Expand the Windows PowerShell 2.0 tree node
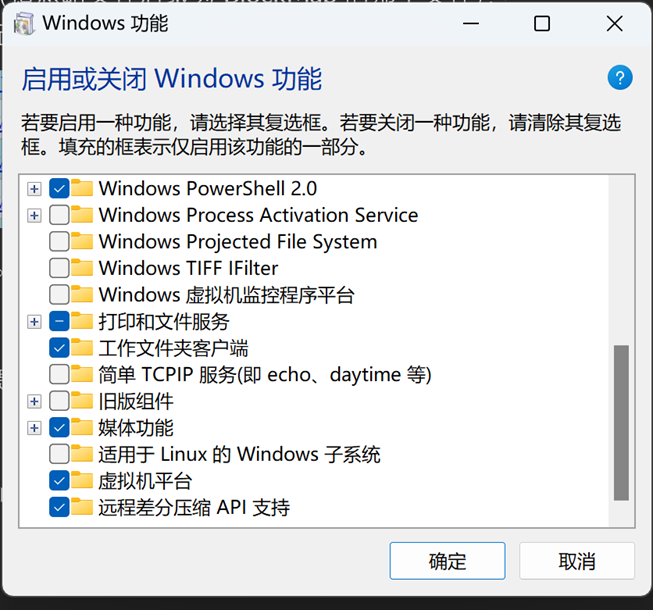The image size is (653, 610). click(x=34, y=189)
